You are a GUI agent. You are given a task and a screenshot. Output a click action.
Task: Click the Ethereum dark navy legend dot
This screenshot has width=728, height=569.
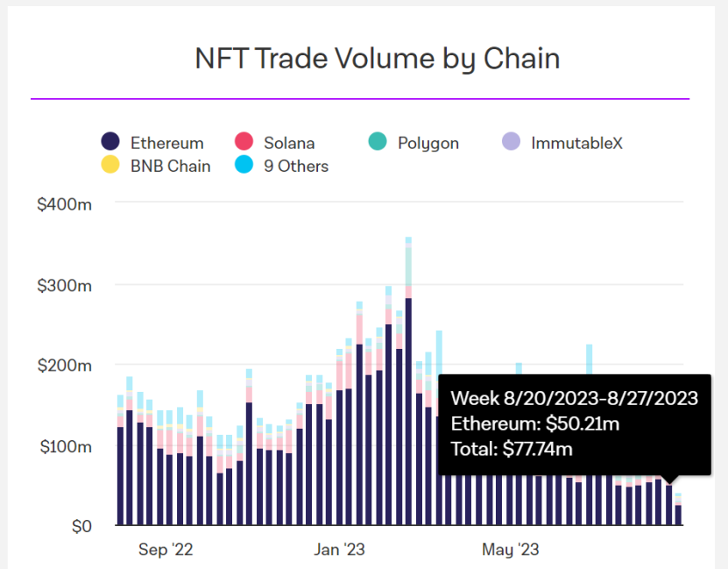click(110, 143)
